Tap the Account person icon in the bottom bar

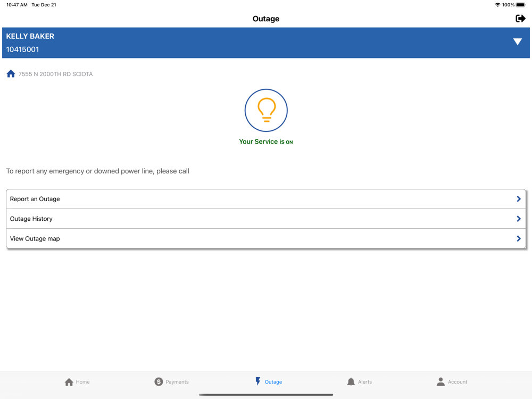pos(440,381)
